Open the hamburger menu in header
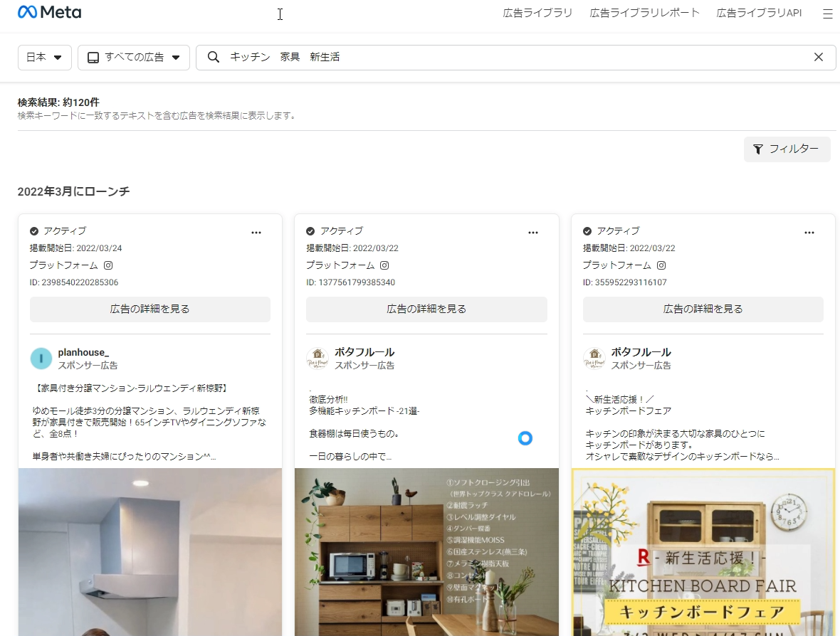 click(827, 14)
